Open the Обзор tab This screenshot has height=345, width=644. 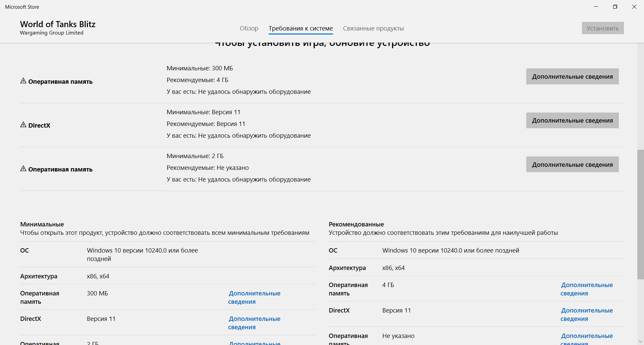pyautogui.click(x=249, y=28)
